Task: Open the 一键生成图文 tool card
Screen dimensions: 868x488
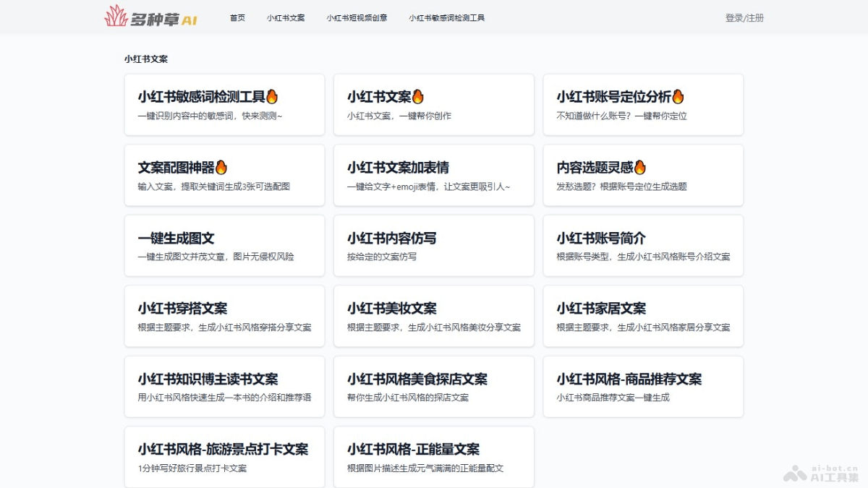Action: point(224,245)
